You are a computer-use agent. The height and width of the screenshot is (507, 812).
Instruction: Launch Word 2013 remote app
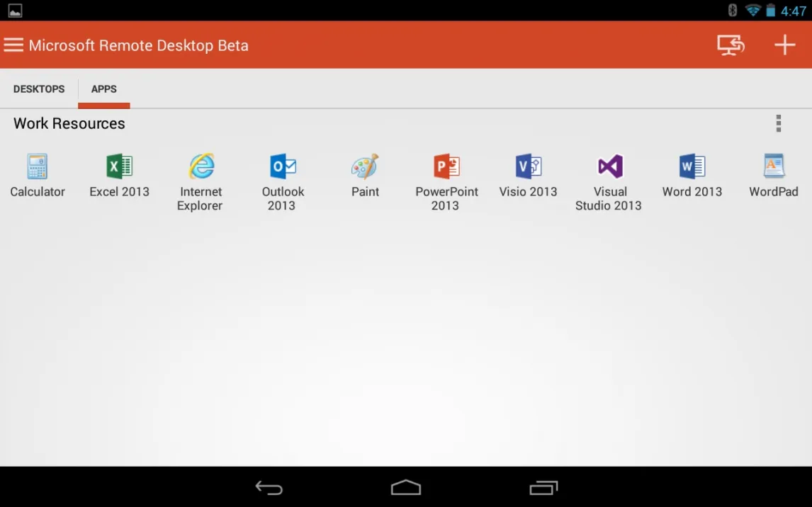(692, 167)
